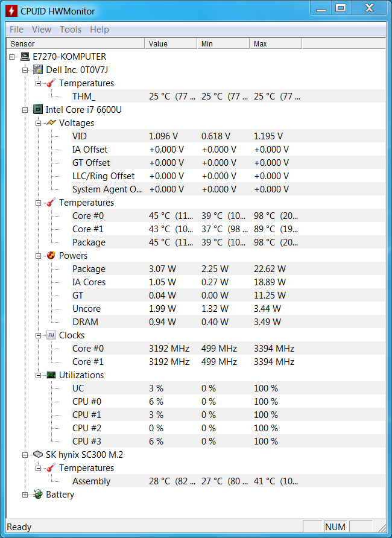Collapse the Voltages section
This screenshot has height=538, width=392.
39,123
